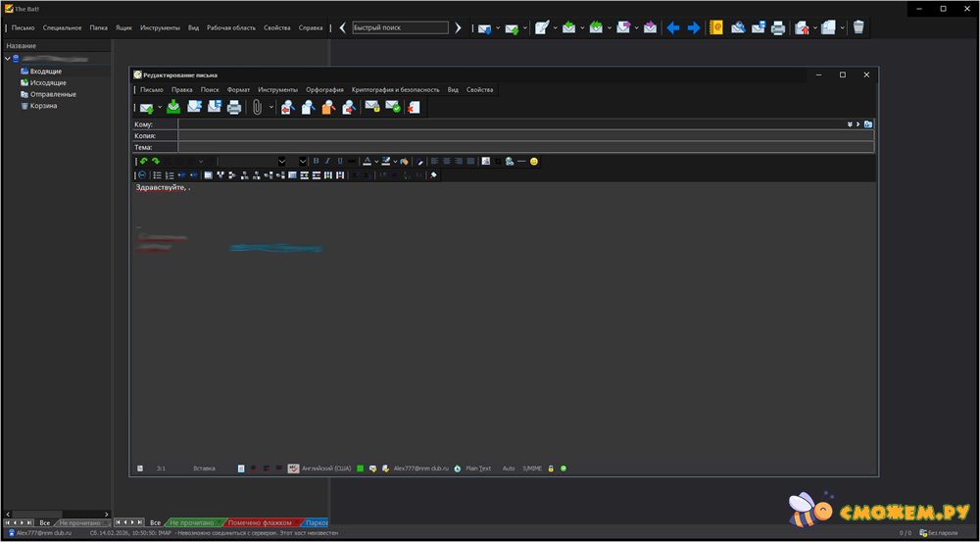Click the blue back arrow in main toolbar
This screenshot has height=542, width=980.
pos(672,27)
